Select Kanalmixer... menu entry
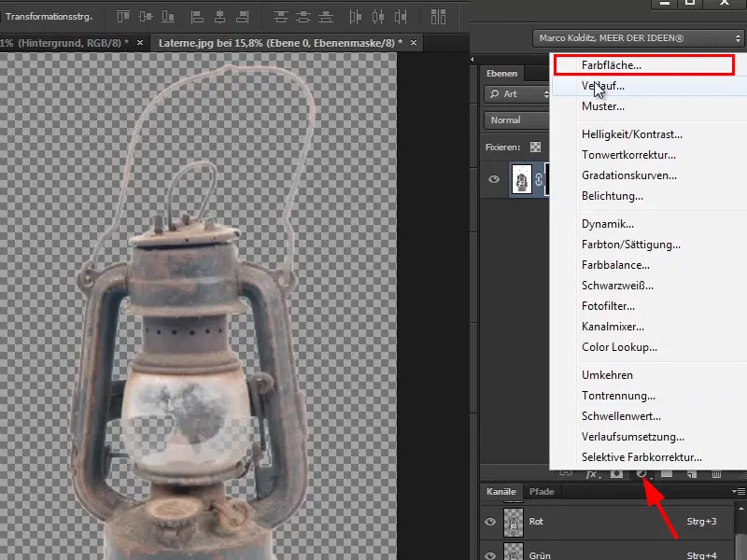Viewport: 747px width, 560px height. click(649, 326)
